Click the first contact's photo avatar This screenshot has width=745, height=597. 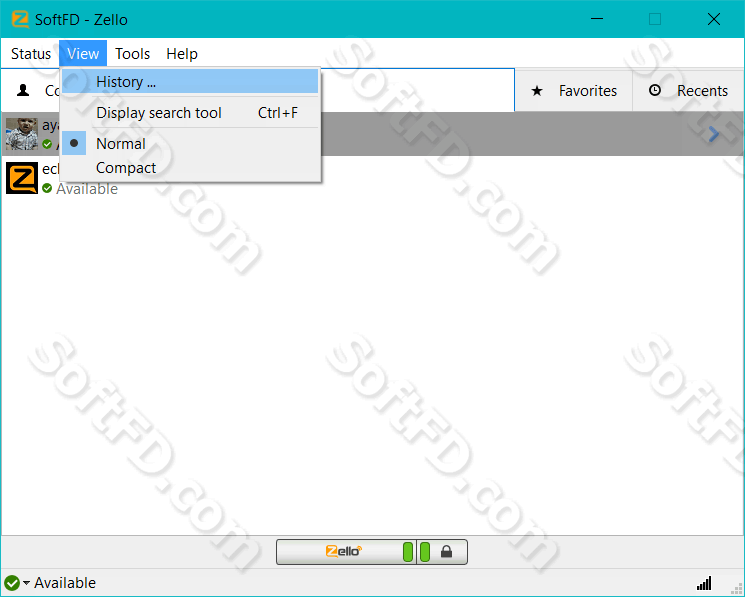coord(22,134)
